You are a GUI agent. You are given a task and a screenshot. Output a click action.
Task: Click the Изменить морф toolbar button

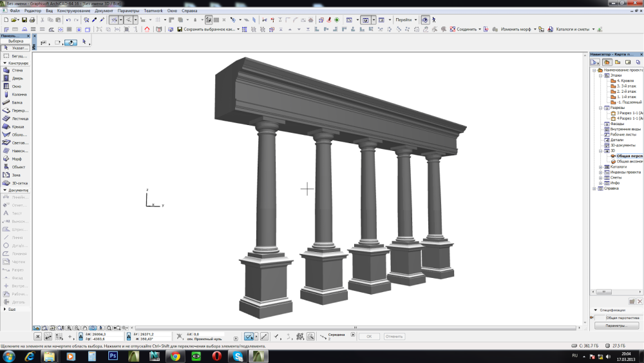click(x=511, y=29)
